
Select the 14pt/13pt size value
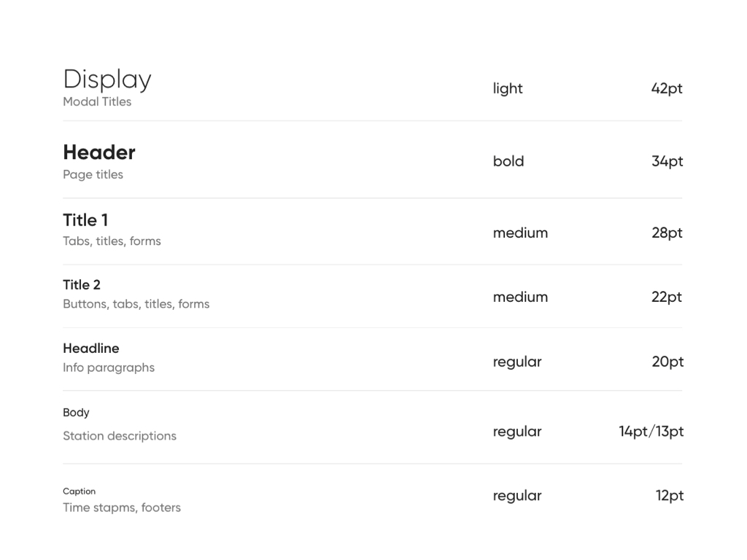pos(651,432)
